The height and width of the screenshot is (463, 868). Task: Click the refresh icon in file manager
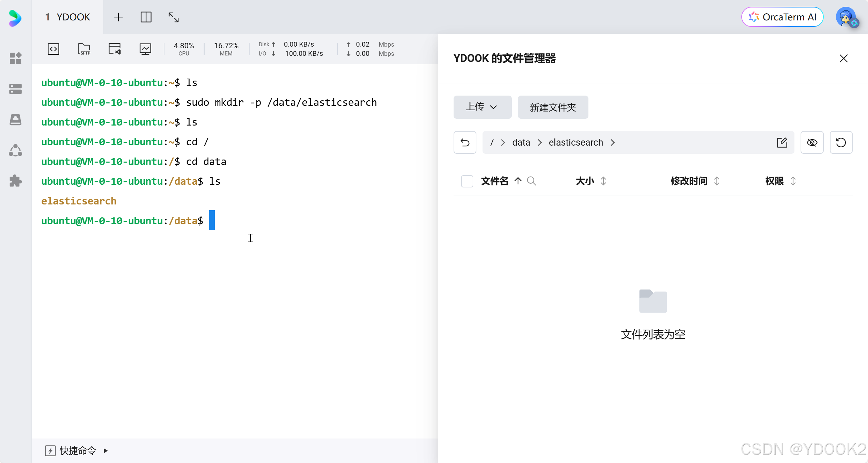click(841, 142)
